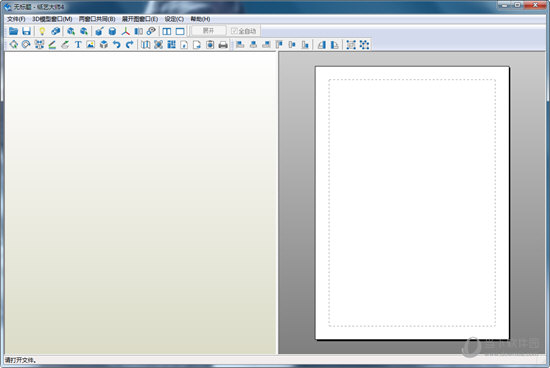Click the white paper page in the unfold pane
Screen dimensions: 550x368
pos(412,203)
